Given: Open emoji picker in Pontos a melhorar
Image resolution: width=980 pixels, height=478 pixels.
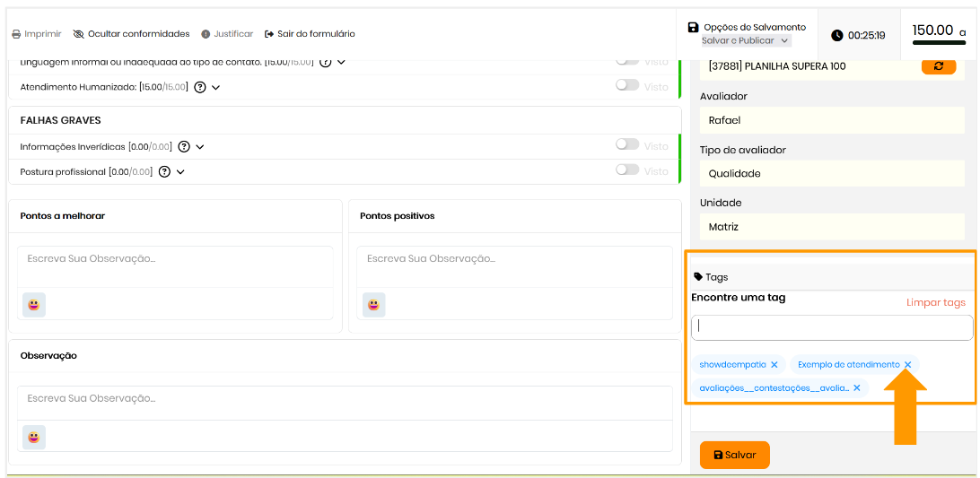Looking at the screenshot, I should [34, 305].
